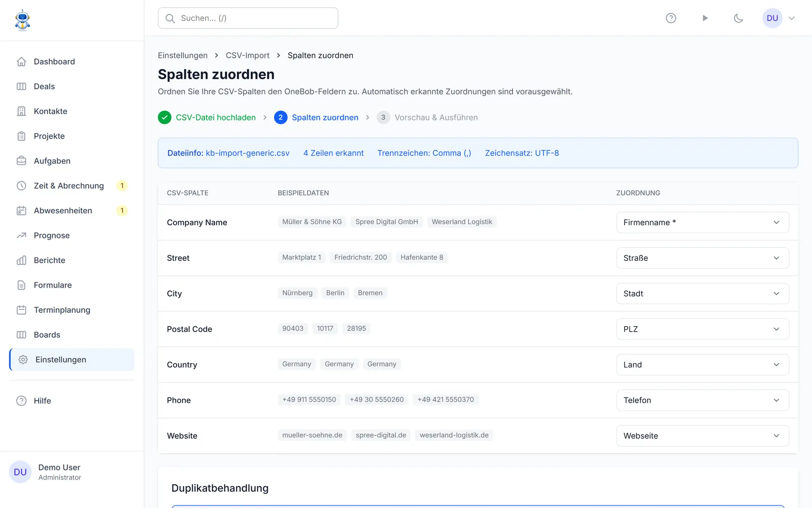Open user menu chevron next to DU avatar

[x=792, y=18]
